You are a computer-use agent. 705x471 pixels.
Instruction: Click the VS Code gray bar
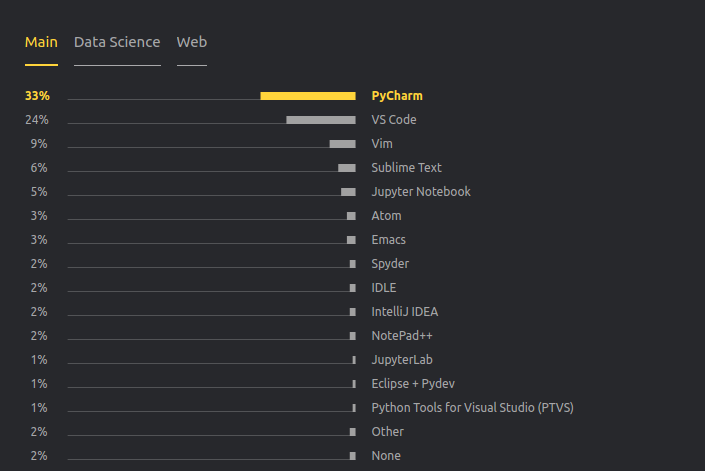pyautogui.click(x=321, y=120)
